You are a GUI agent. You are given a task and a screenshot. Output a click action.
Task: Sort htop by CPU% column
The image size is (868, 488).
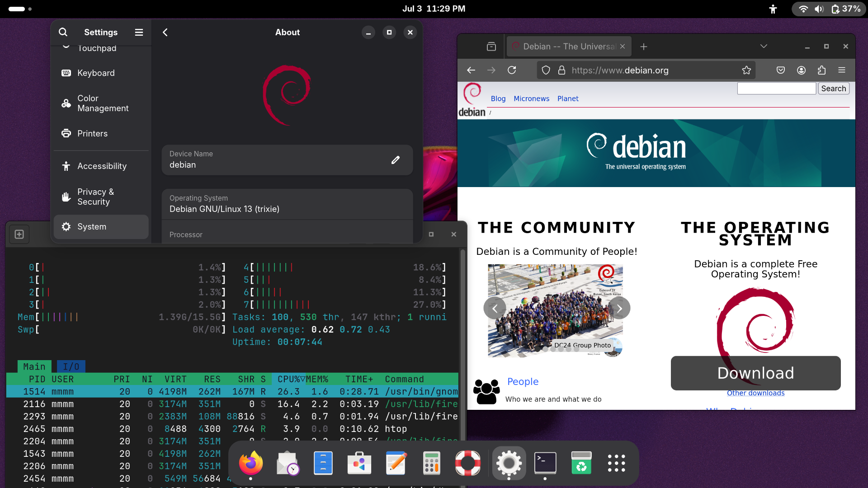pos(288,379)
